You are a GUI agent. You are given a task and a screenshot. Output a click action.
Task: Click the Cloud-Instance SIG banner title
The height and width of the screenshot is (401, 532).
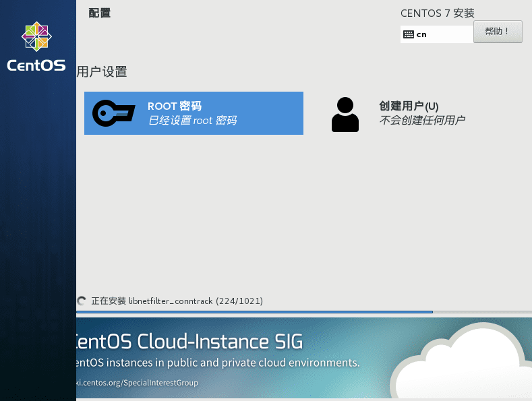click(189, 341)
